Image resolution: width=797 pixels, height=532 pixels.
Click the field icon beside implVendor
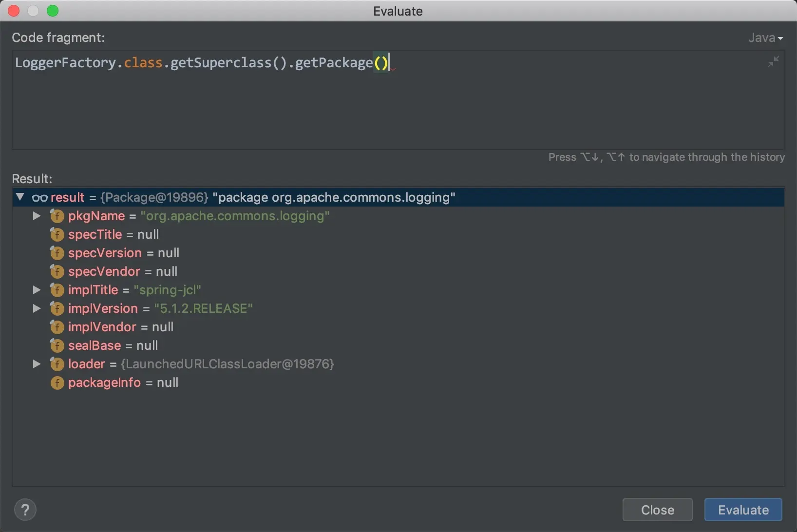[x=57, y=327]
